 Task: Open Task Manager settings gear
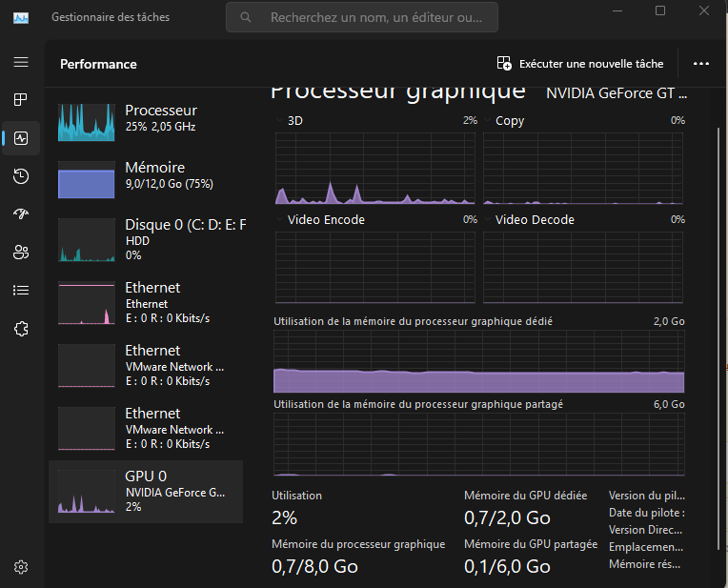(21, 567)
